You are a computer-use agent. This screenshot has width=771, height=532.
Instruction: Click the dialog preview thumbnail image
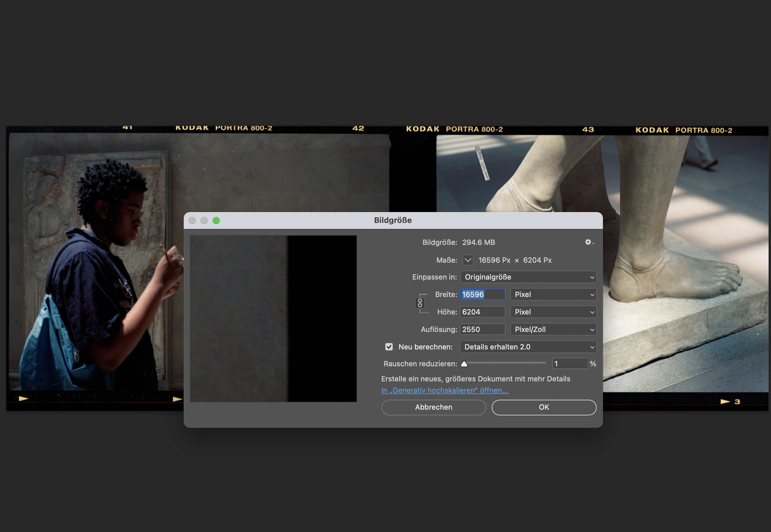[273, 319]
